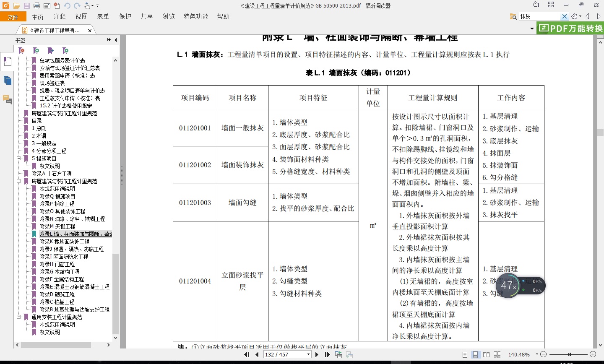The width and height of the screenshot is (604, 364).
Task: Click the delete bookmark icon
Action: pos(22,51)
